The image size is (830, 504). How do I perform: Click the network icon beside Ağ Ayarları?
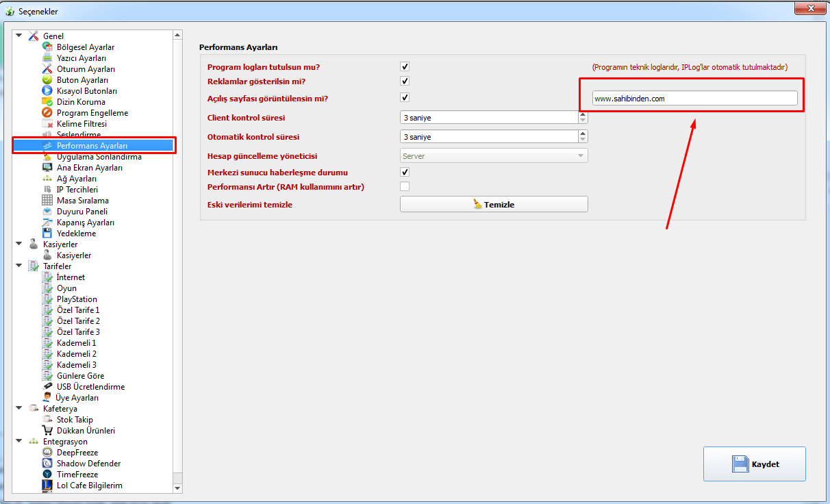click(47, 179)
